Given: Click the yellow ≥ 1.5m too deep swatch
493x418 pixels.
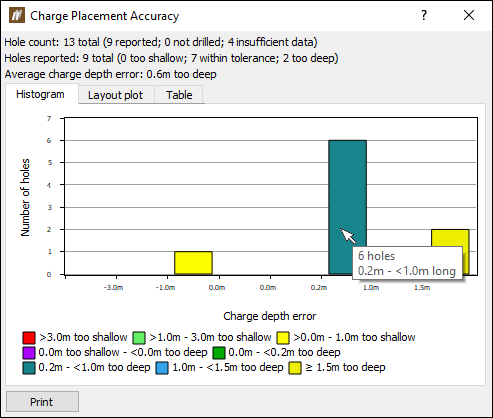Looking at the screenshot, I should [x=295, y=368].
